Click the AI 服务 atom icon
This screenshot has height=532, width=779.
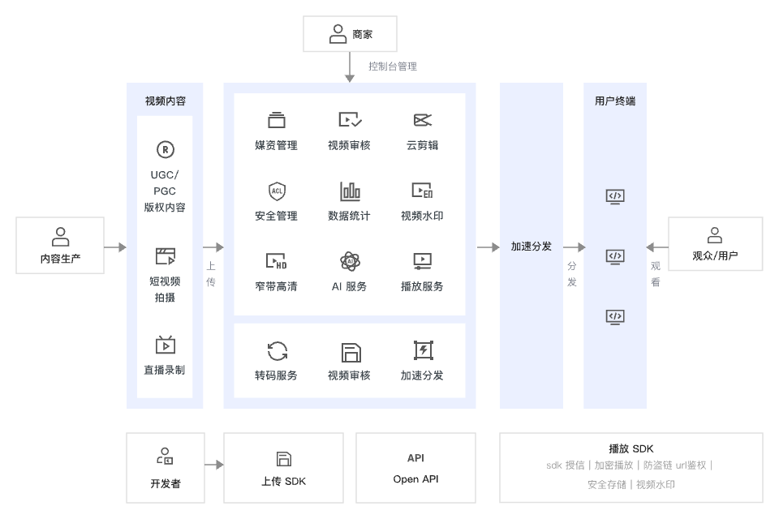[350, 262]
